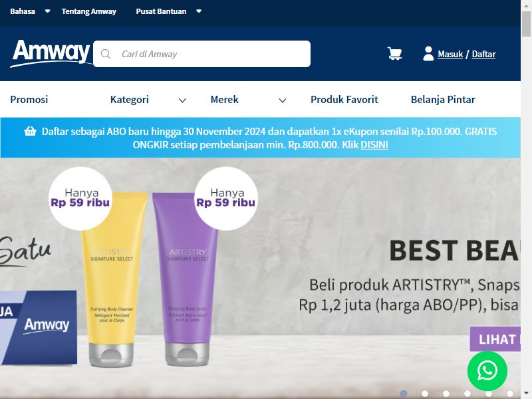Expand the Merek chevron menu

282,100
